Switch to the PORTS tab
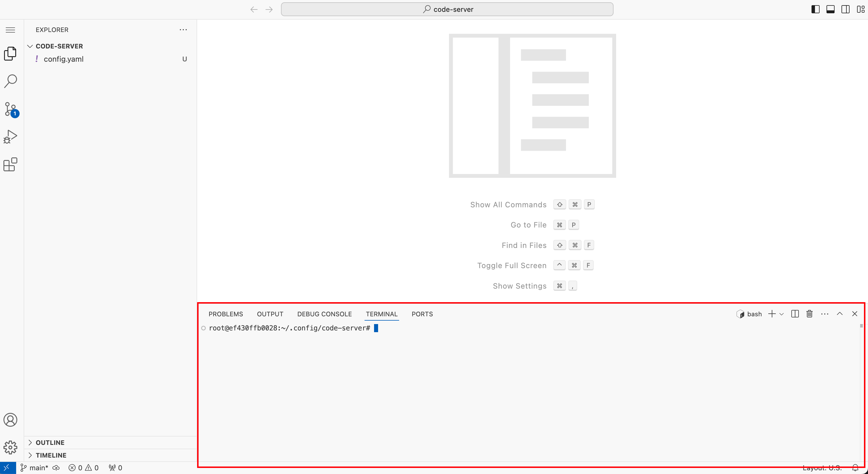This screenshot has width=868, height=474. point(422,314)
